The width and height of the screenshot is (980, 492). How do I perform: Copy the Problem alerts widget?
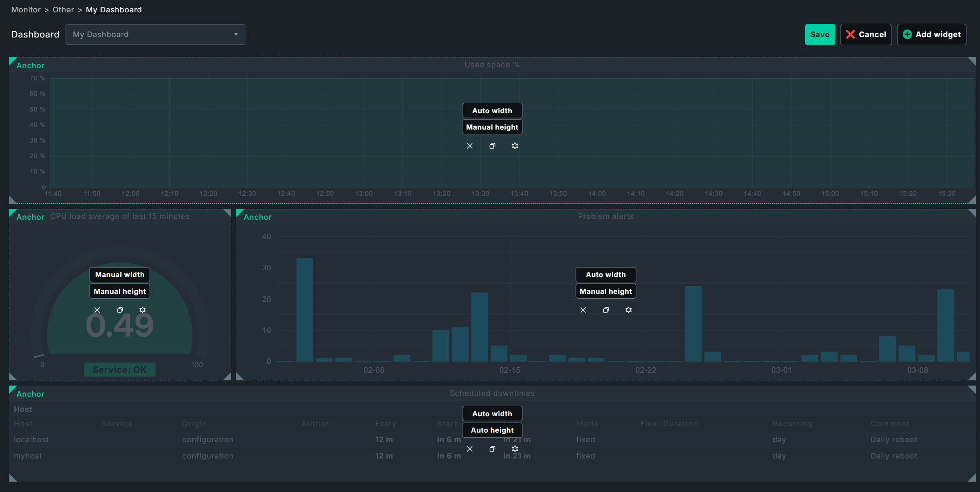coord(606,310)
